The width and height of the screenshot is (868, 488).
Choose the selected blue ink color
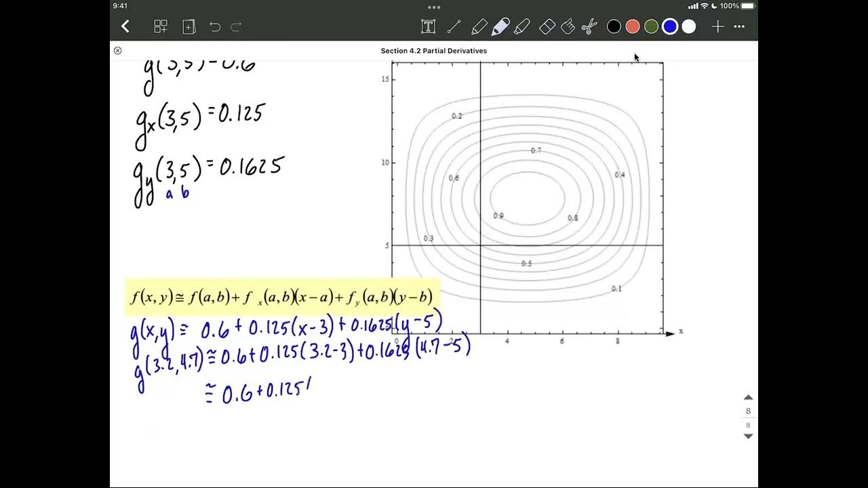[x=670, y=26]
